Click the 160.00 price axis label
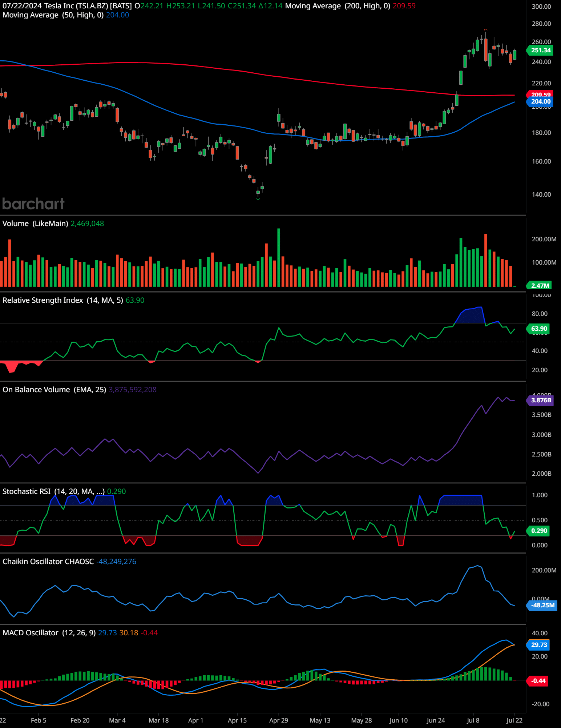The height and width of the screenshot is (728, 561). (x=541, y=161)
